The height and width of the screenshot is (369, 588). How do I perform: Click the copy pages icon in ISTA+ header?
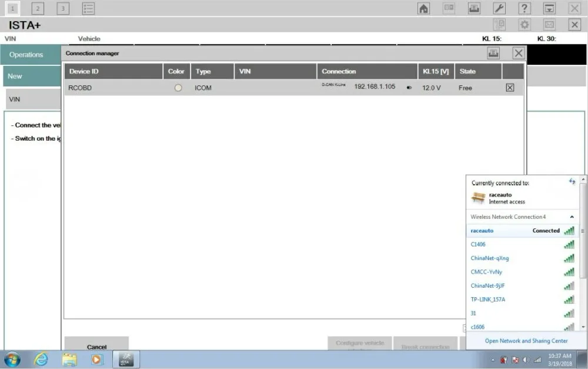click(x=499, y=25)
